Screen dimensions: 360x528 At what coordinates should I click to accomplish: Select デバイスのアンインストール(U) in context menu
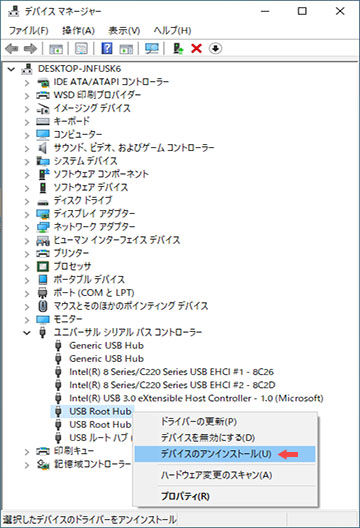[x=225, y=454]
